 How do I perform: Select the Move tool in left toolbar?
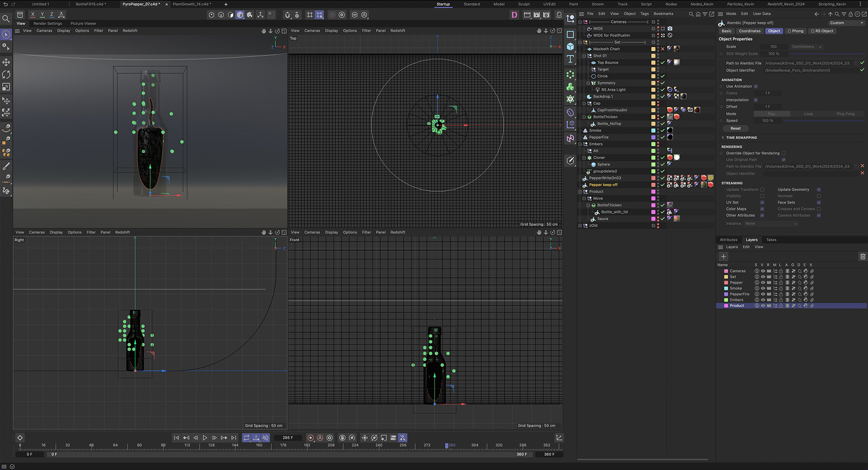[x=6, y=62]
